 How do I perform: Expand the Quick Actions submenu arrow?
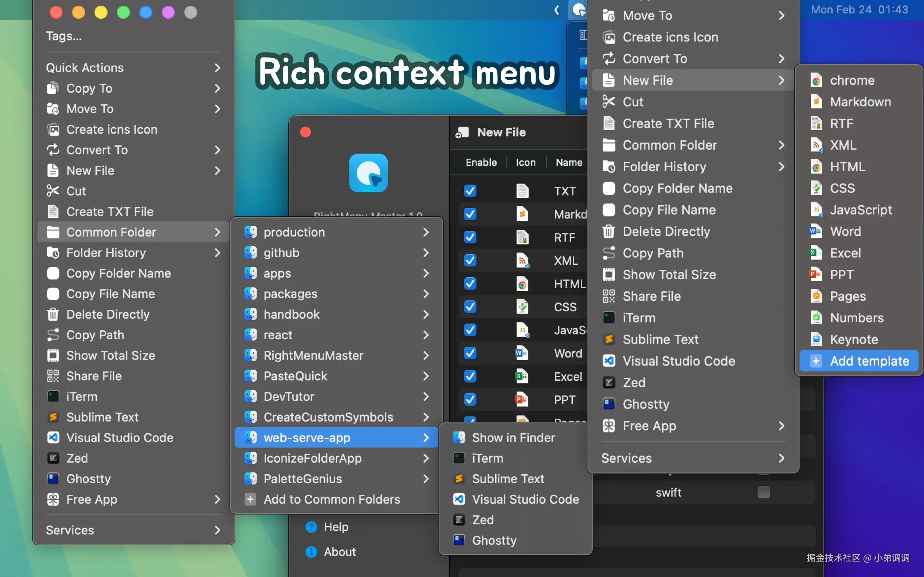pyautogui.click(x=217, y=68)
